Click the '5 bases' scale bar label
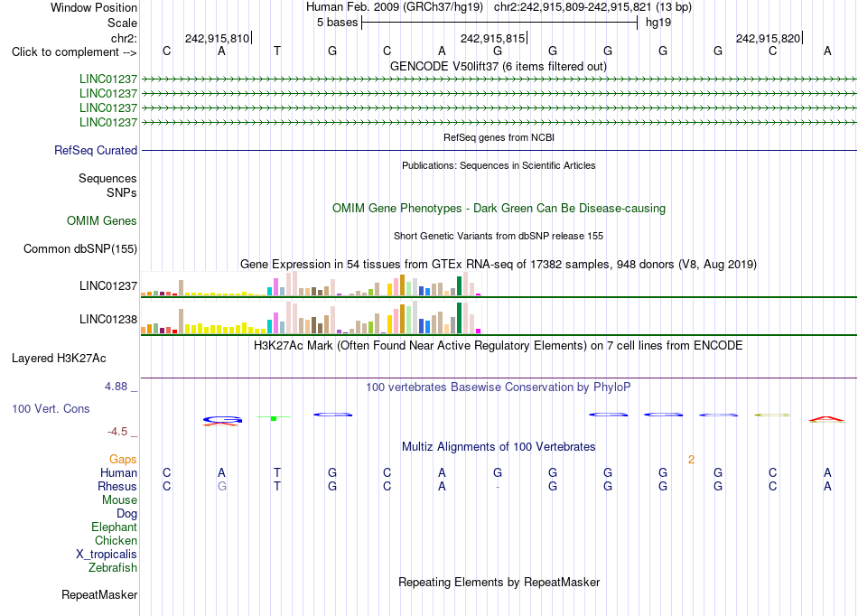 point(337,23)
